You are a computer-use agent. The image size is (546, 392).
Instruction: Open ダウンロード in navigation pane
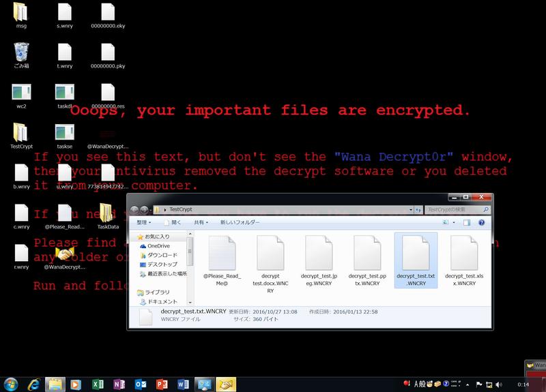point(159,255)
